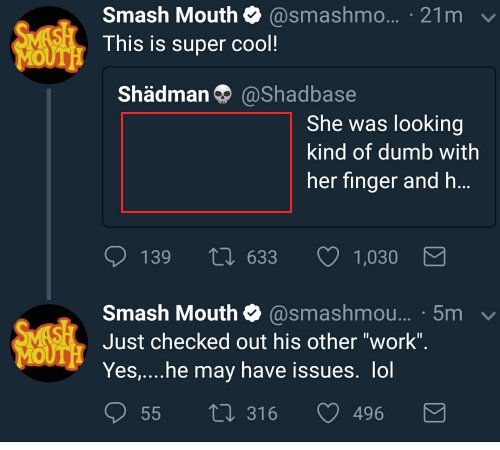
Task: Like the tweet with 496 likes
Action: [x=328, y=413]
